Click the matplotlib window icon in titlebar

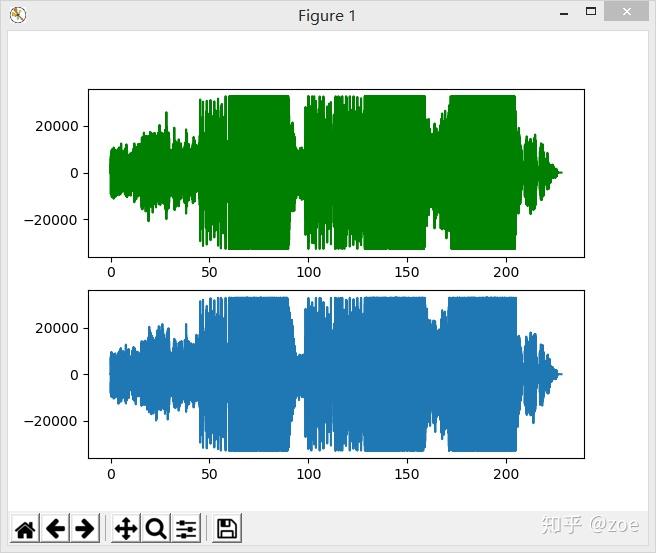pos(18,15)
